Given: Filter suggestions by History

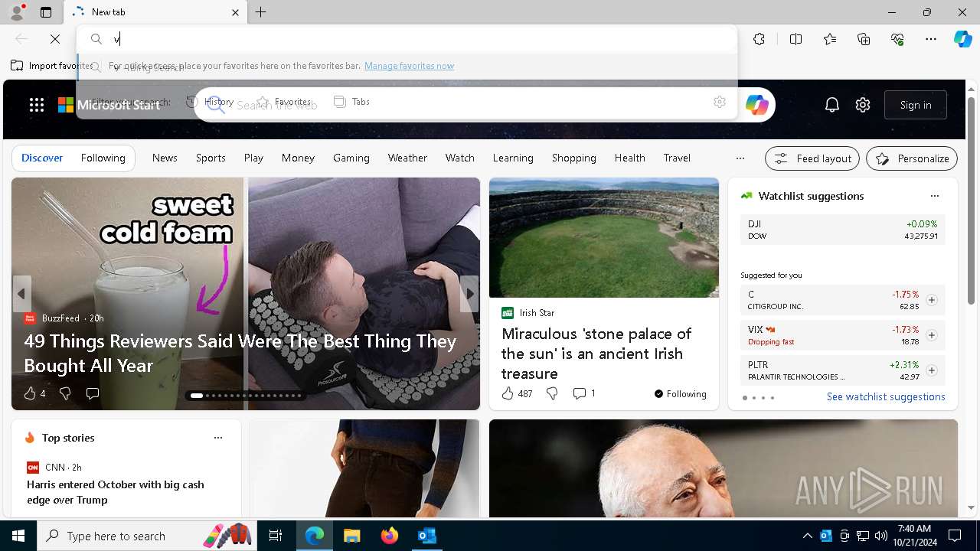Looking at the screenshot, I should coord(210,102).
